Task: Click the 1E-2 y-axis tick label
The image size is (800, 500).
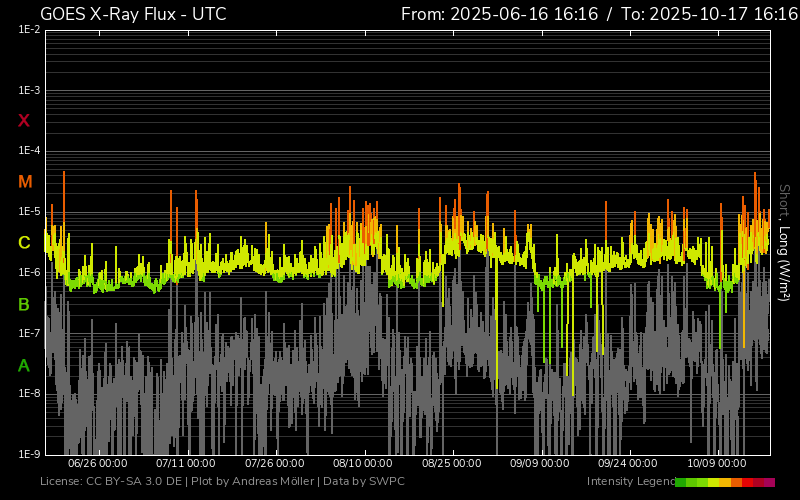Action: (29, 30)
